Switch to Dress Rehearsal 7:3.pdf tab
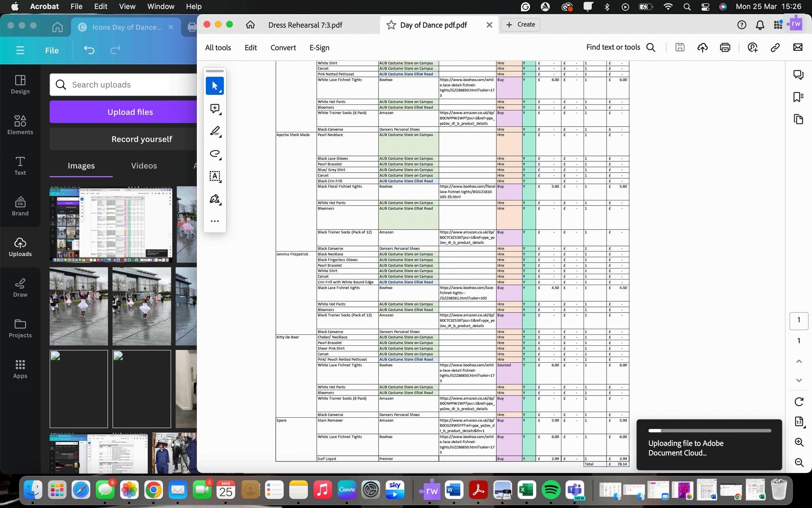812x508 pixels. click(x=305, y=25)
